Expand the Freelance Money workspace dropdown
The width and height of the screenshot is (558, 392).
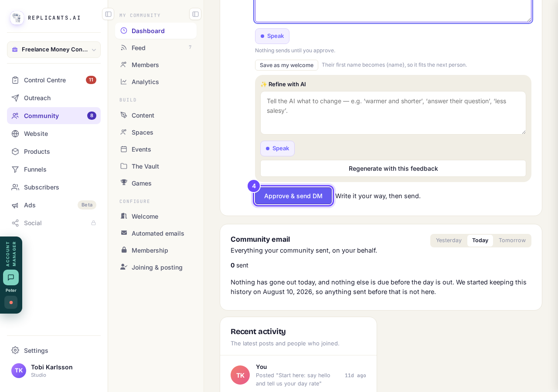click(x=54, y=50)
